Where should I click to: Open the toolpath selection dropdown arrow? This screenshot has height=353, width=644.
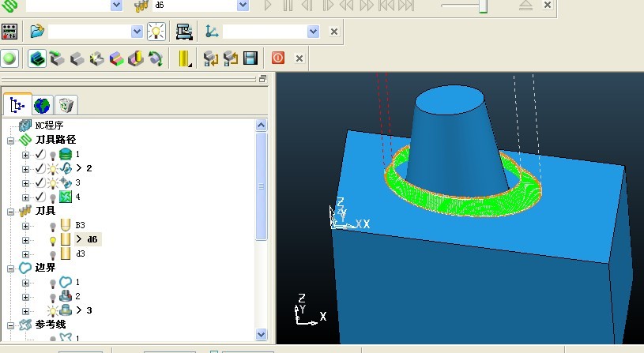click(x=117, y=5)
